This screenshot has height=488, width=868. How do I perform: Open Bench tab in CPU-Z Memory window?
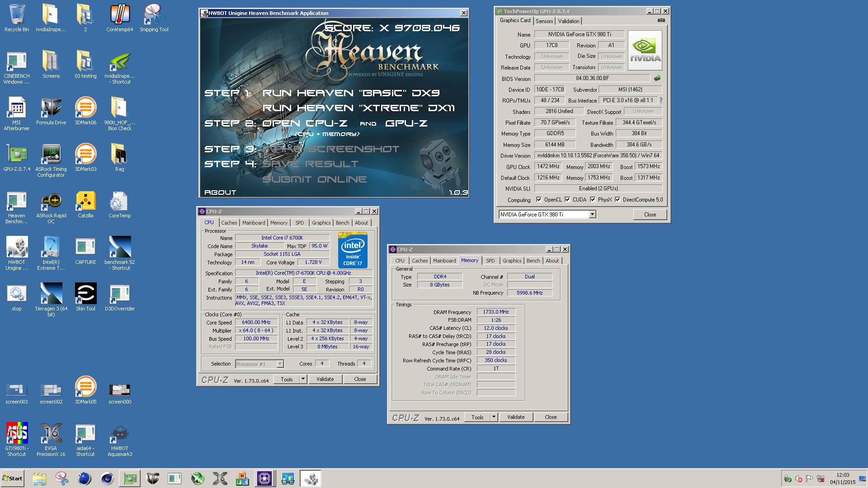point(533,261)
